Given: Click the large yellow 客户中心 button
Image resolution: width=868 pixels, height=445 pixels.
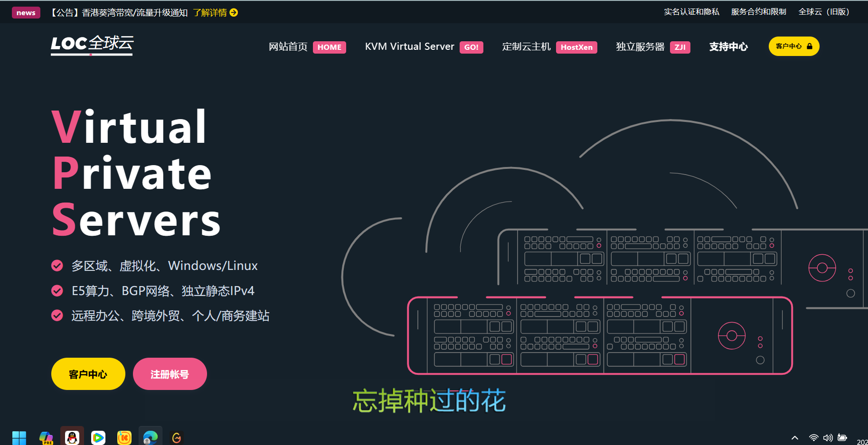Looking at the screenshot, I should (88, 374).
